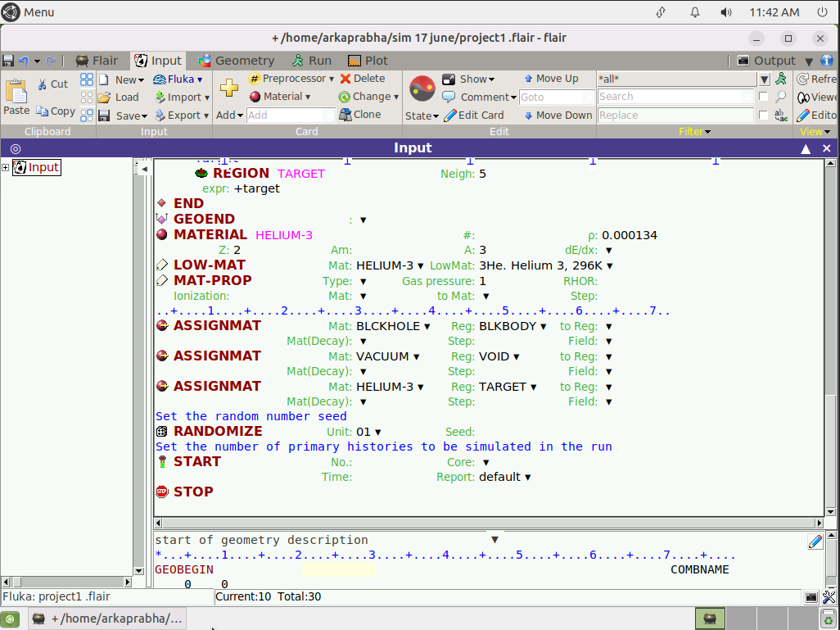
Task: Toggle the checkbox beside the Replace field
Action: [764, 116]
